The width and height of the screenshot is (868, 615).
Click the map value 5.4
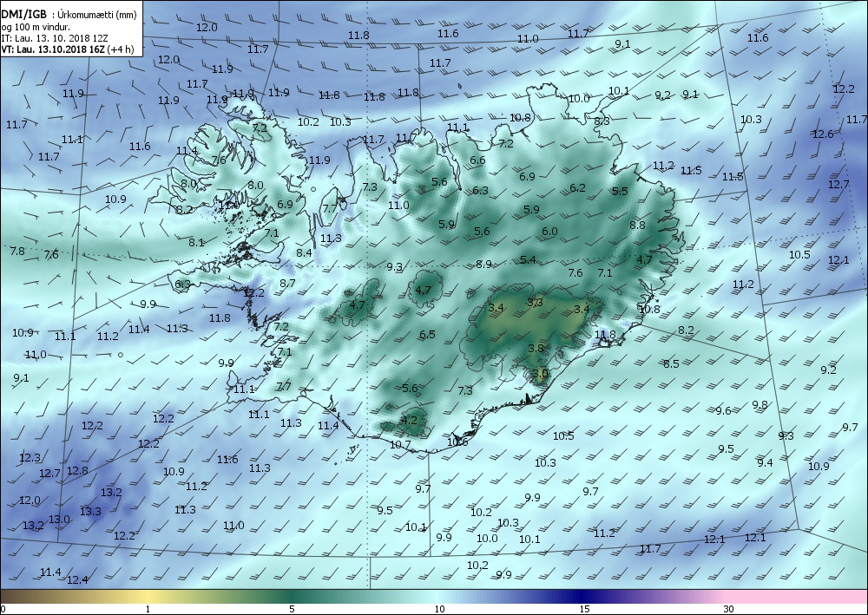(528, 259)
